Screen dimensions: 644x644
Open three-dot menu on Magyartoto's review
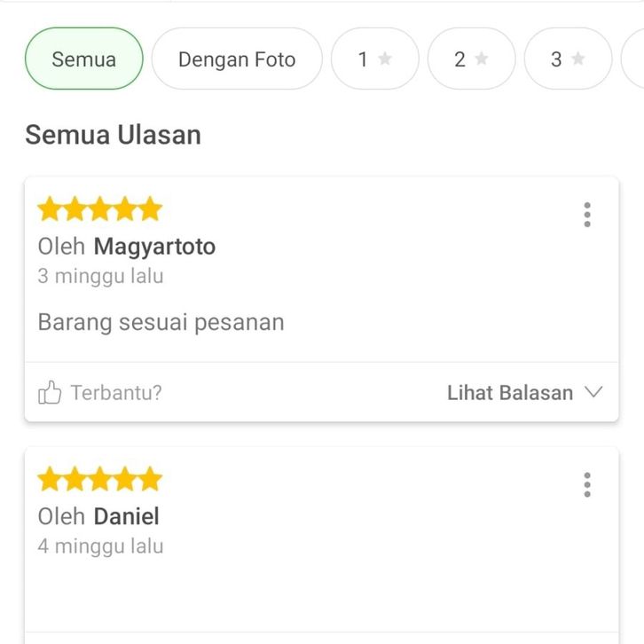click(586, 215)
